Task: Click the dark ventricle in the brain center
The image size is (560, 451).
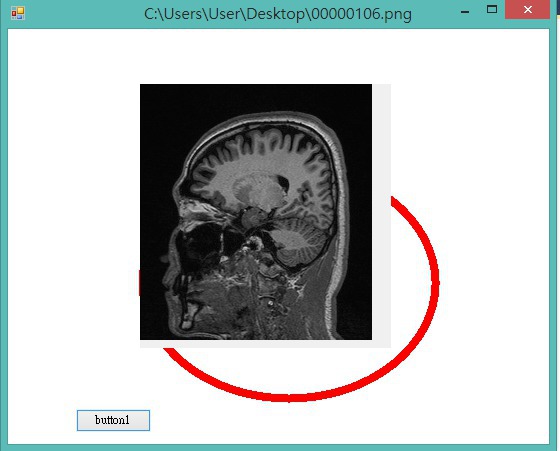Action: point(283,183)
